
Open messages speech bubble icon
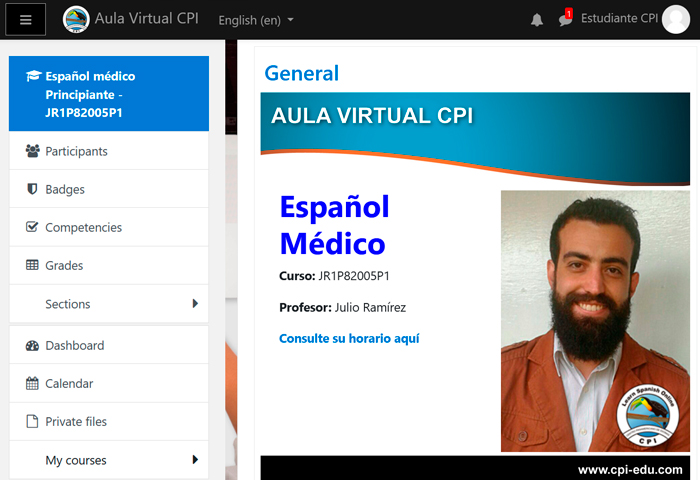[565, 19]
